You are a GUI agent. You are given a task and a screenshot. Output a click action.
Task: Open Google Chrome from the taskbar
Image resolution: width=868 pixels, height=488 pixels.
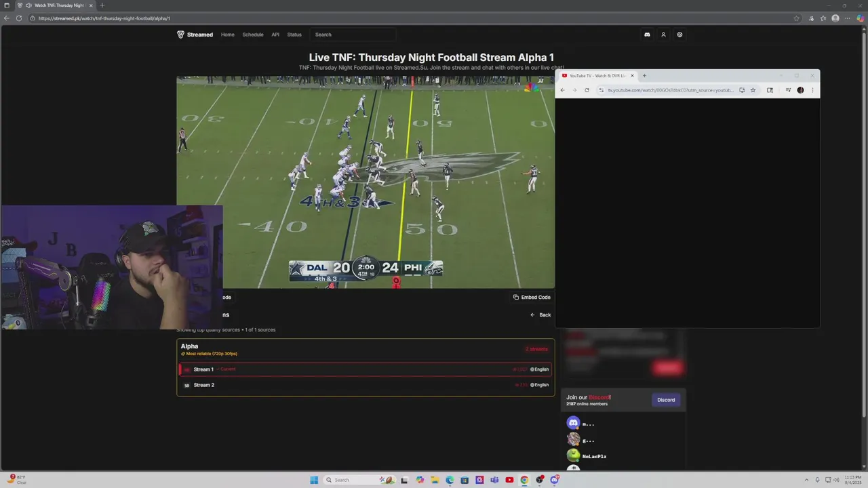(x=524, y=480)
